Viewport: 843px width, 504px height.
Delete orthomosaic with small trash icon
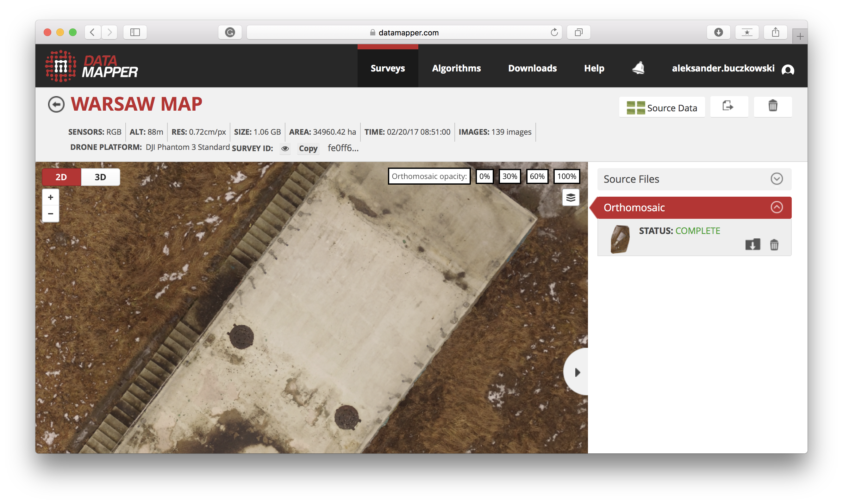(774, 244)
